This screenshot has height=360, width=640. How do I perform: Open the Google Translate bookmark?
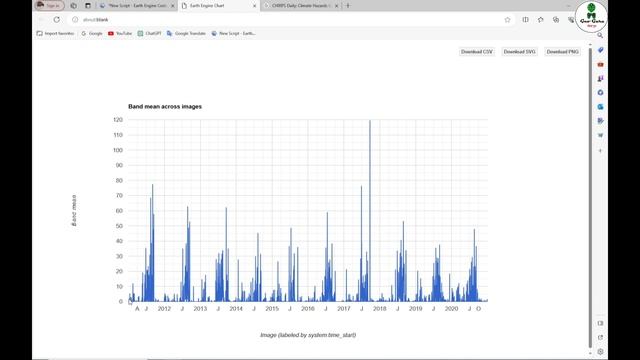click(186, 33)
